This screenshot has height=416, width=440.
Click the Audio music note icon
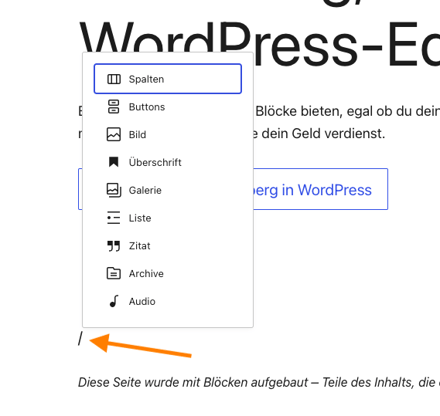[x=114, y=301]
